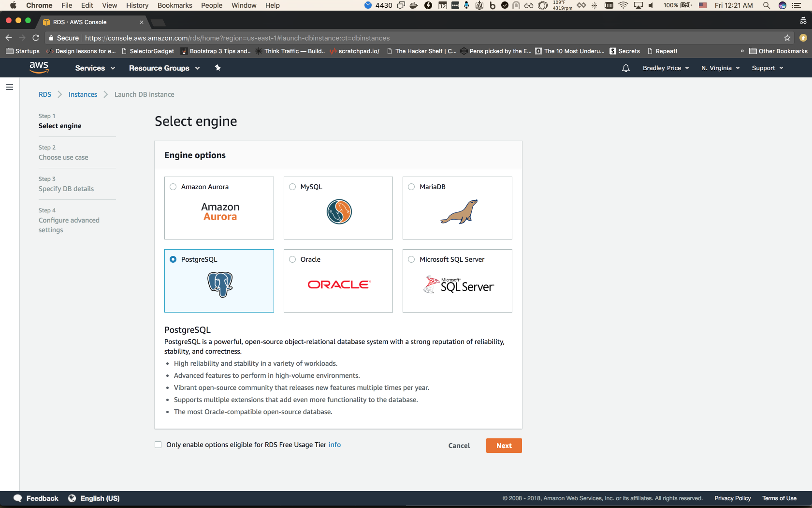The width and height of the screenshot is (812, 508).
Task: Go to RDS breadcrumb link
Action: [x=45, y=94]
